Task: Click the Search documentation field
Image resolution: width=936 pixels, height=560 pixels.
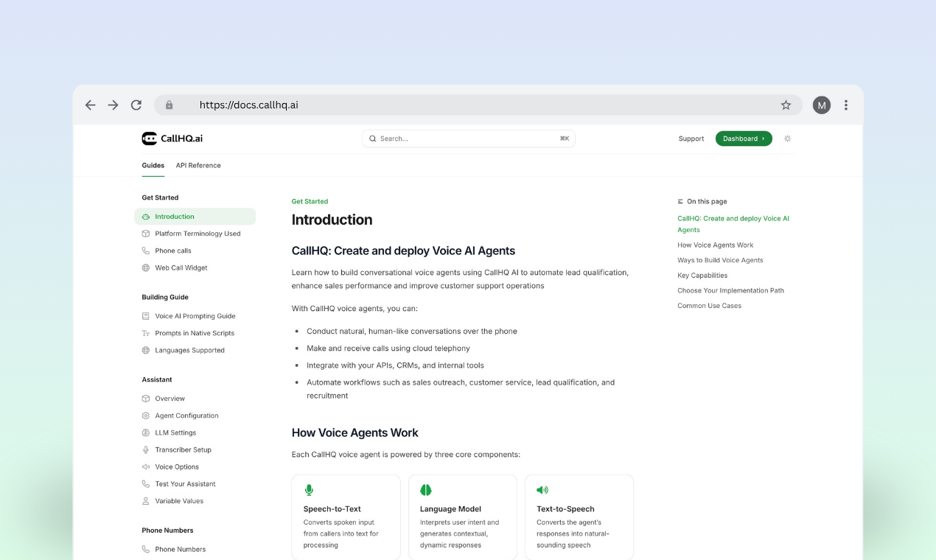Action: (469, 139)
